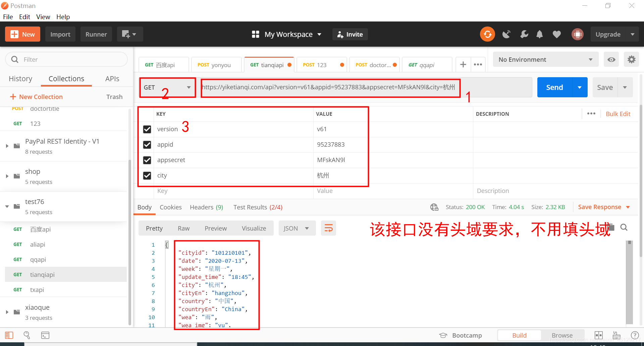The image size is (644, 346).
Task: Open the proxy/network globe icon by Status
Action: tap(434, 207)
